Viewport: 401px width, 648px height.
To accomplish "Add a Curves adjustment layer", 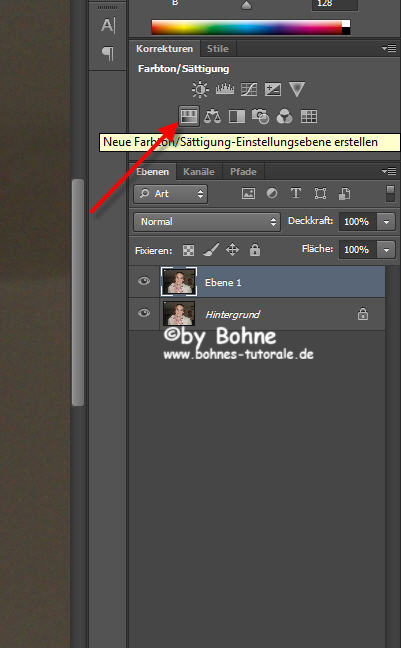I will 249,89.
